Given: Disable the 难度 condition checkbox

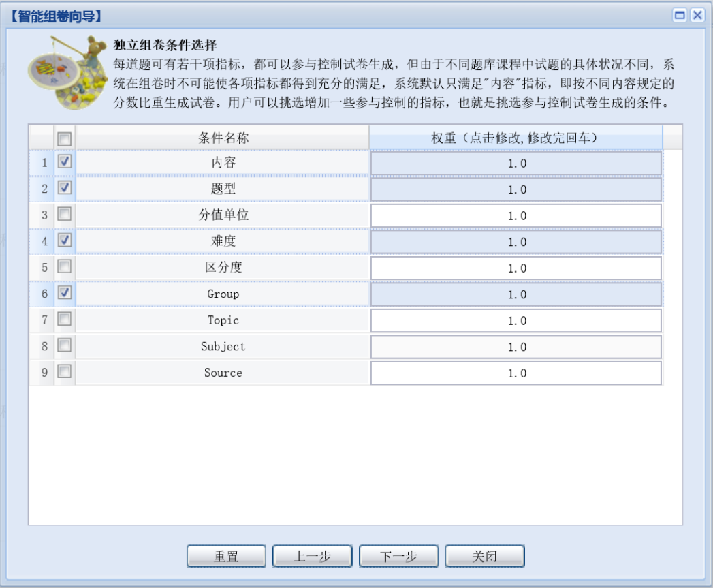Looking at the screenshot, I should click(65, 240).
